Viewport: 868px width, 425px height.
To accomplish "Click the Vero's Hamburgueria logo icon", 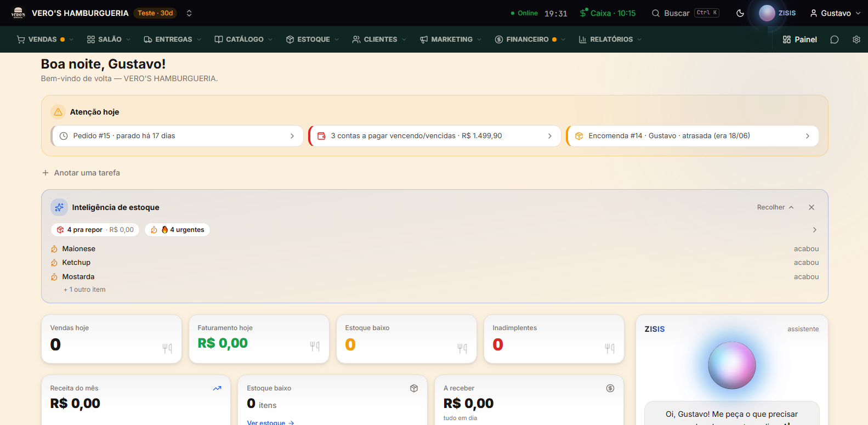I will 18,13.
